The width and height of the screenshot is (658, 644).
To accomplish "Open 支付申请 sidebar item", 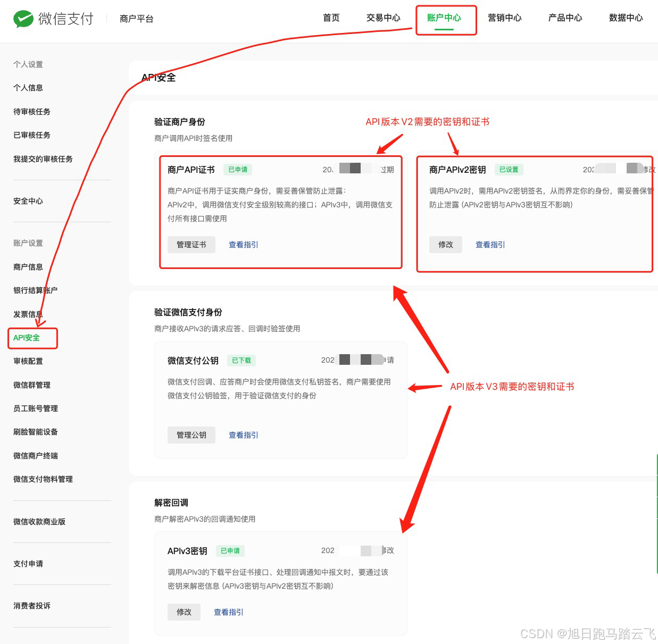I will click(x=28, y=564).
